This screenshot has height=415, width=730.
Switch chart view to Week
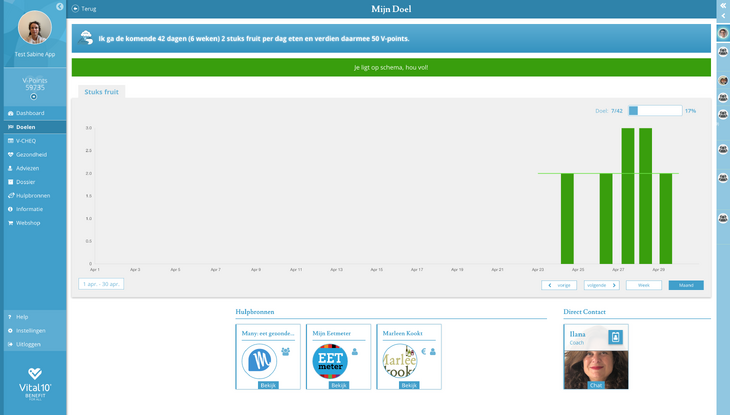[643, 285]
